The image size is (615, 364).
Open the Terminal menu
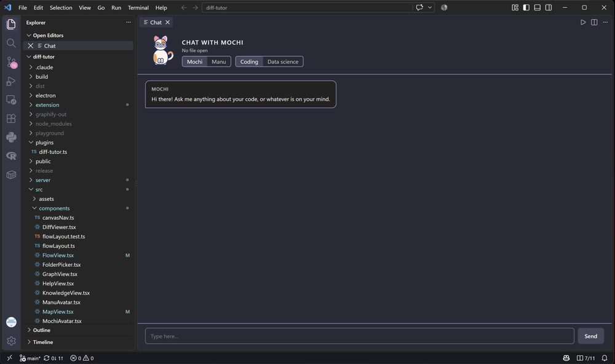pos(138,7)
